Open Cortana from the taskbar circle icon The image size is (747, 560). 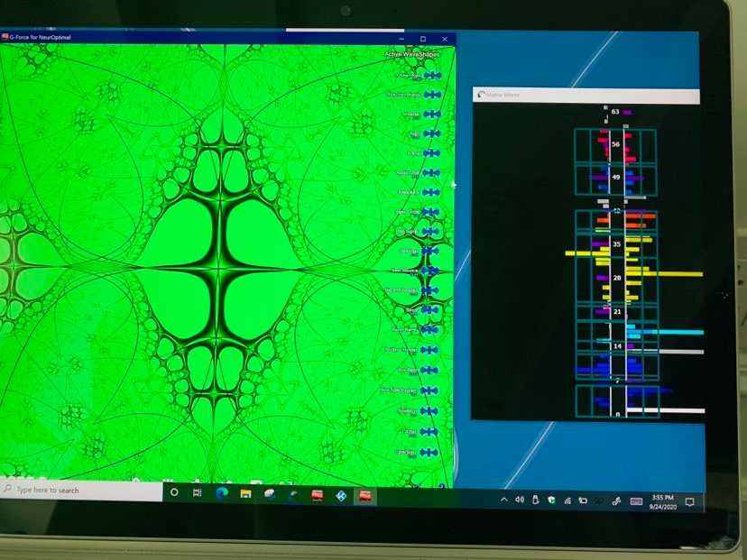point(174,492)
